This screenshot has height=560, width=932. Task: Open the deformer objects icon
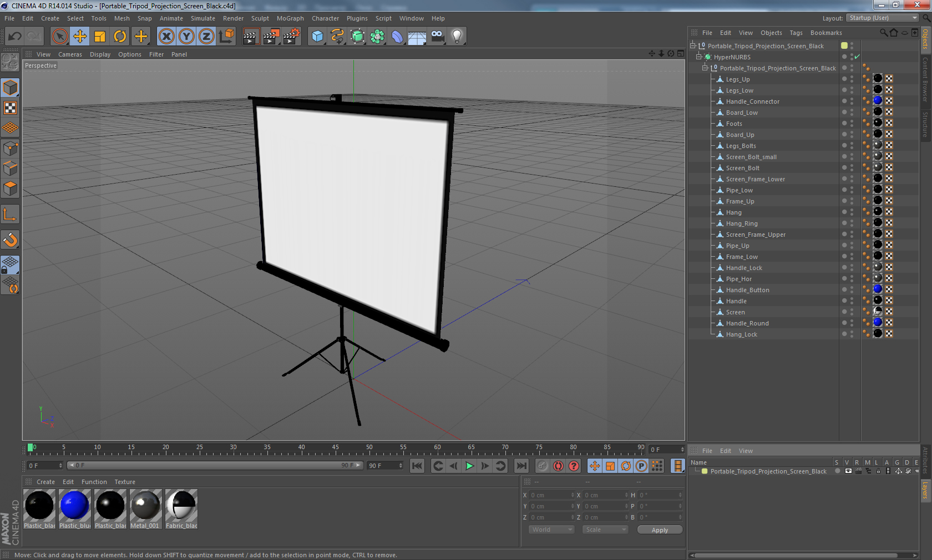(397, 37)
